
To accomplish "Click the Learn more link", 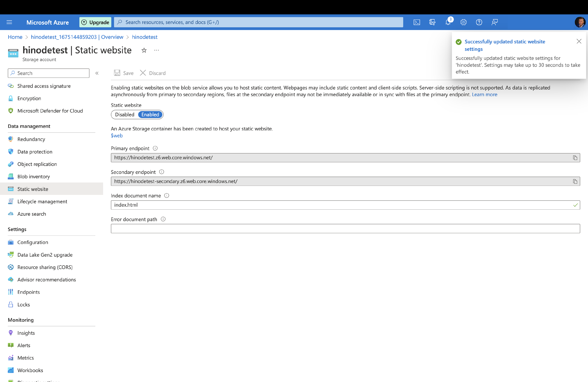I will click(x=484, y=94).
